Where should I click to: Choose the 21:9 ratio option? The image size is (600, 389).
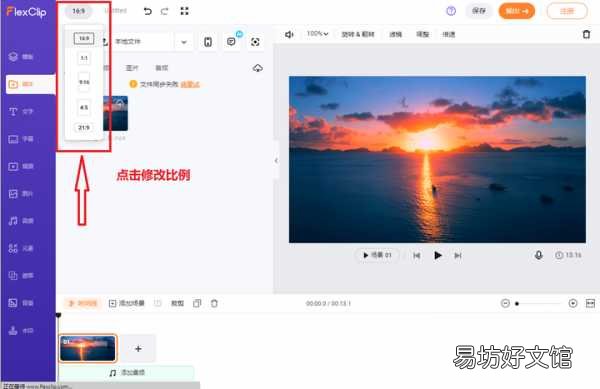84,127
